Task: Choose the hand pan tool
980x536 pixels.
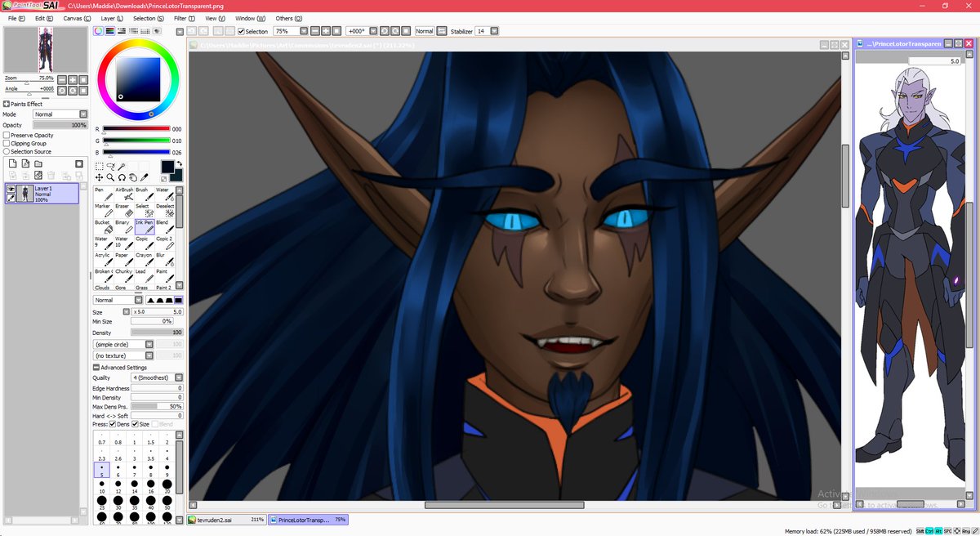Action: pyautogui.click(x=132, y=176)
